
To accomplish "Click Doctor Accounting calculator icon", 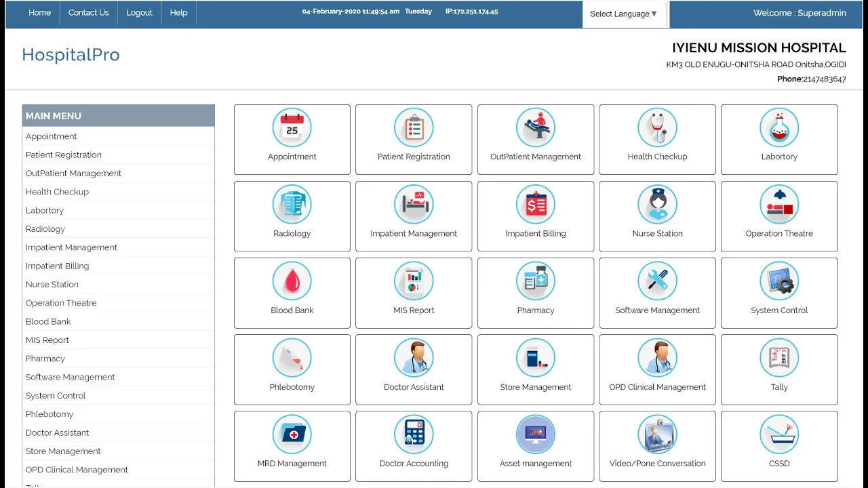I will coord(414,434).
